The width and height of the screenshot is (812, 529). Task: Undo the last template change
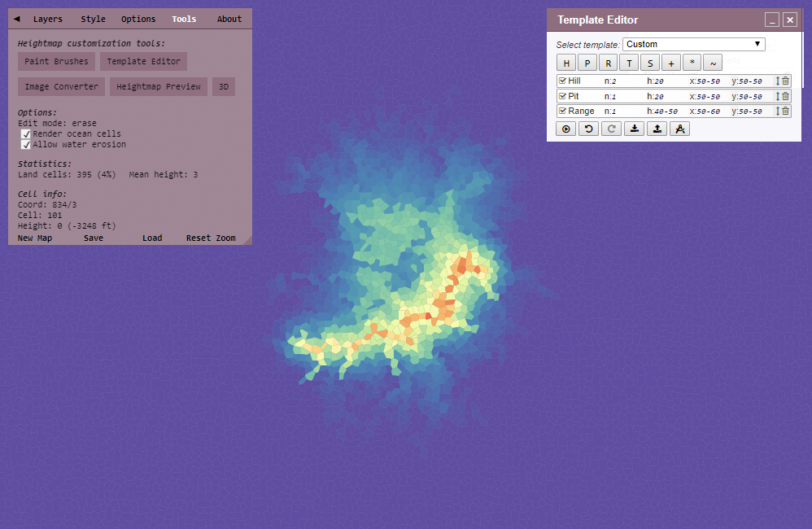coord(588,128)
